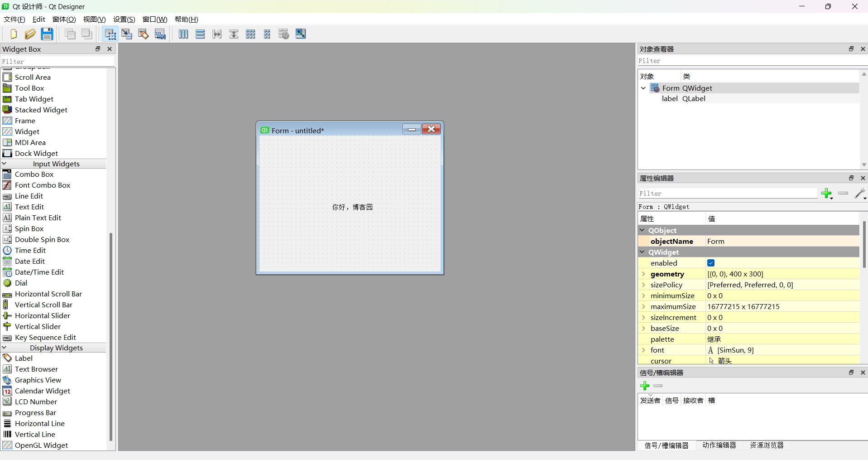
Task: Apply Lay Out in a Form Layout icon
Action: pyautogui.click(x=267, y=34)
